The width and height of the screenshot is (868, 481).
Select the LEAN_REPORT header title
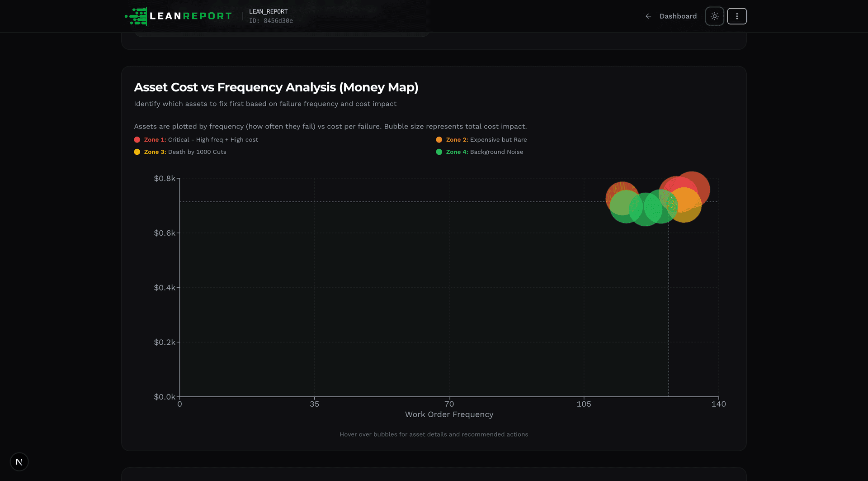269,11
